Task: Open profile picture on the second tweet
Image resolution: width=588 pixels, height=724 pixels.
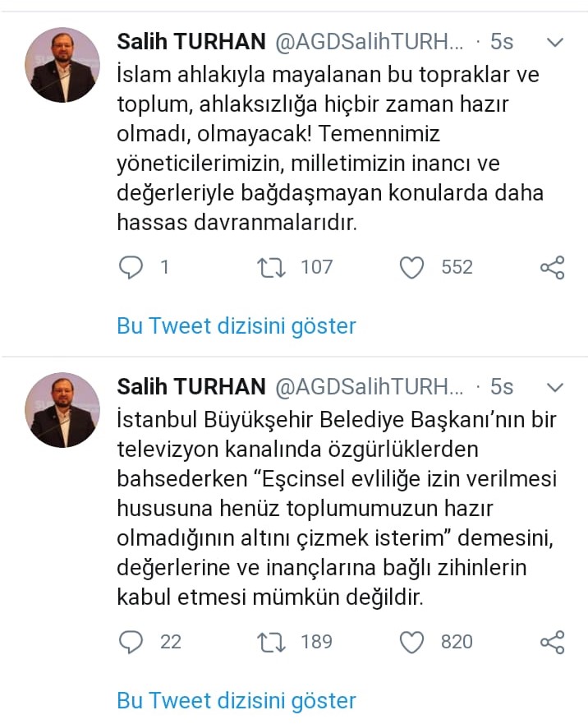Action: (x=62, y=410)
